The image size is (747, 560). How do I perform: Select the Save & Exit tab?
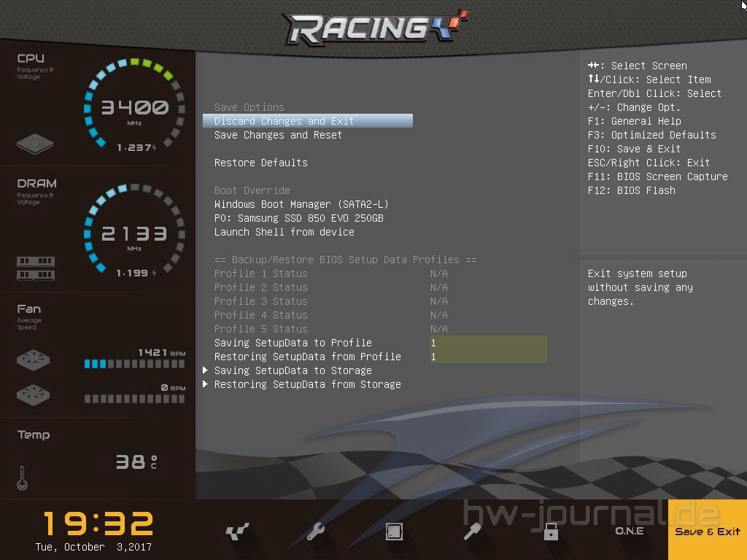(708, 530)
